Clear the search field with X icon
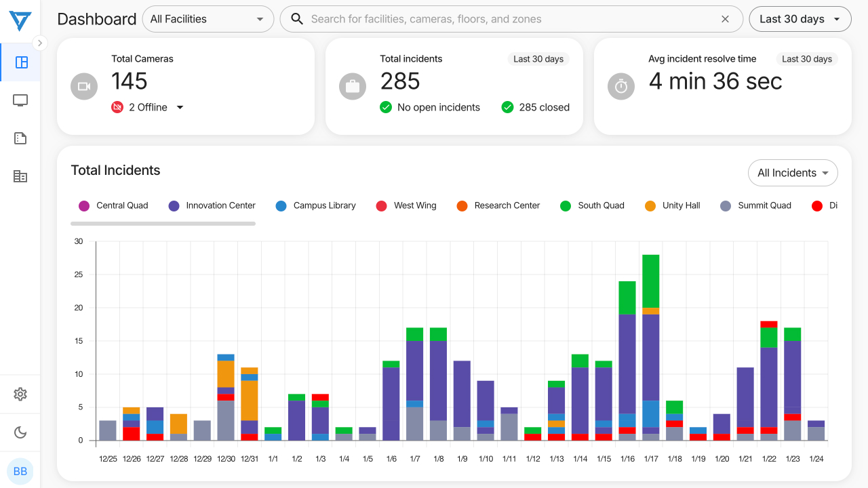The width and height of the screenshot is (868, 488). [725, 19]
